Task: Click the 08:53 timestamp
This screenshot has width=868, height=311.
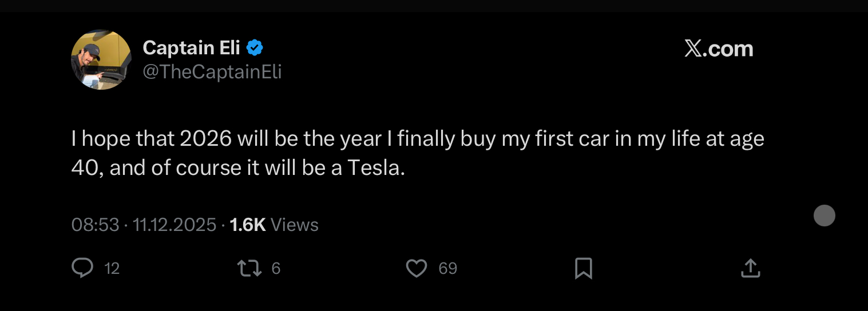Action: point(95,225)
